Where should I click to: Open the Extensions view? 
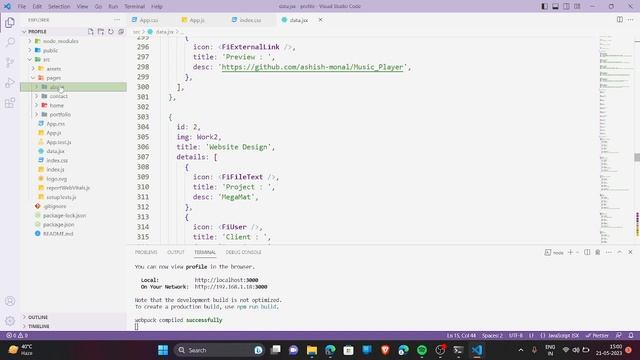click(10, 102)
